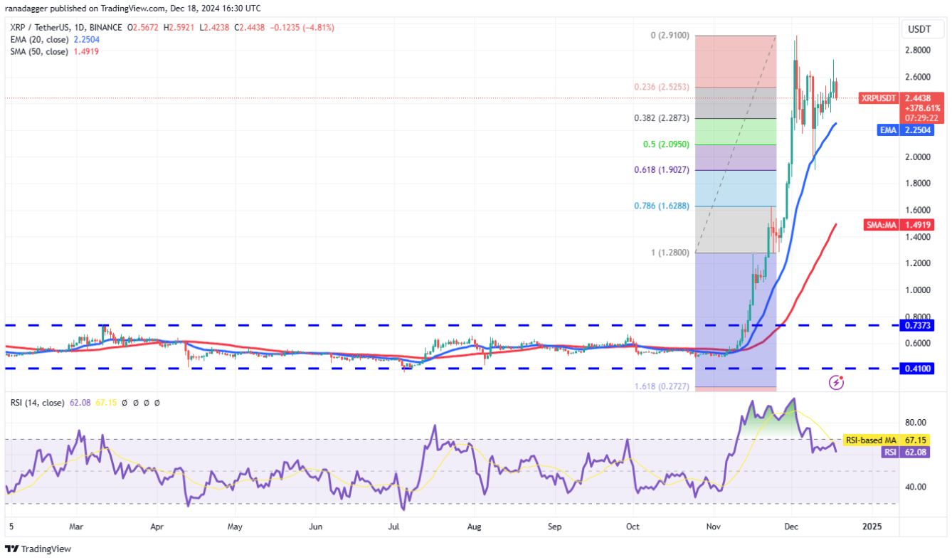Screen dimensions: 952x560
Task: Click the Apr label on time axis
Action: pos(157,527)
